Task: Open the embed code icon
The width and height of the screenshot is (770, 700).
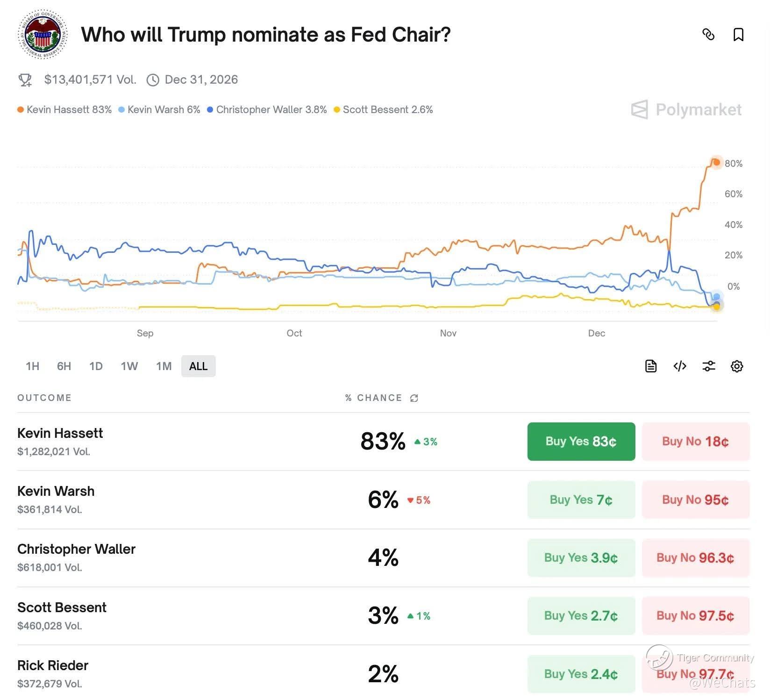Action: [680, 366]
